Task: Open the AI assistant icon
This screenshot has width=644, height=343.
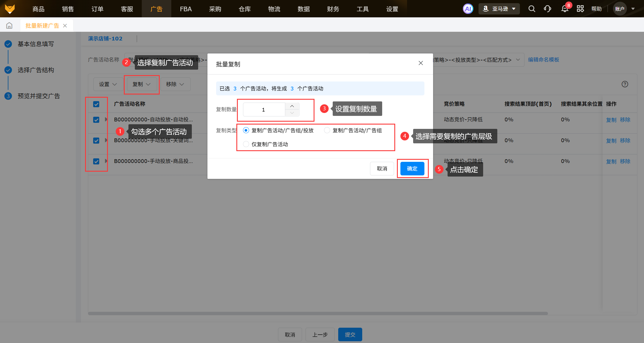Action: (x=468, y=9)
